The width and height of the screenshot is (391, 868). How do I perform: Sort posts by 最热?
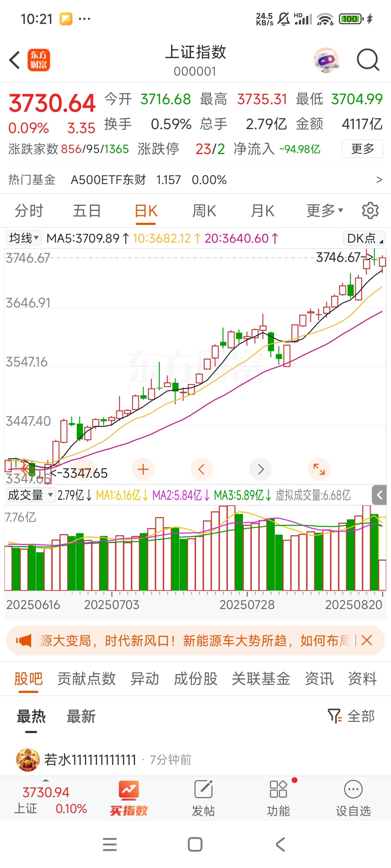[31, 716]
